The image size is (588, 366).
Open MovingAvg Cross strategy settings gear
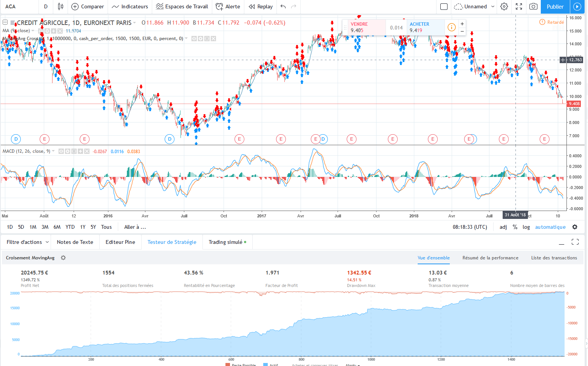click(x=201, y=39)
